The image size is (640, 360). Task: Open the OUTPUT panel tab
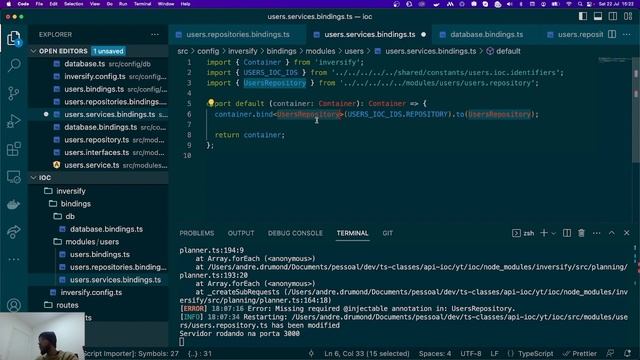[x=241, y=233]
